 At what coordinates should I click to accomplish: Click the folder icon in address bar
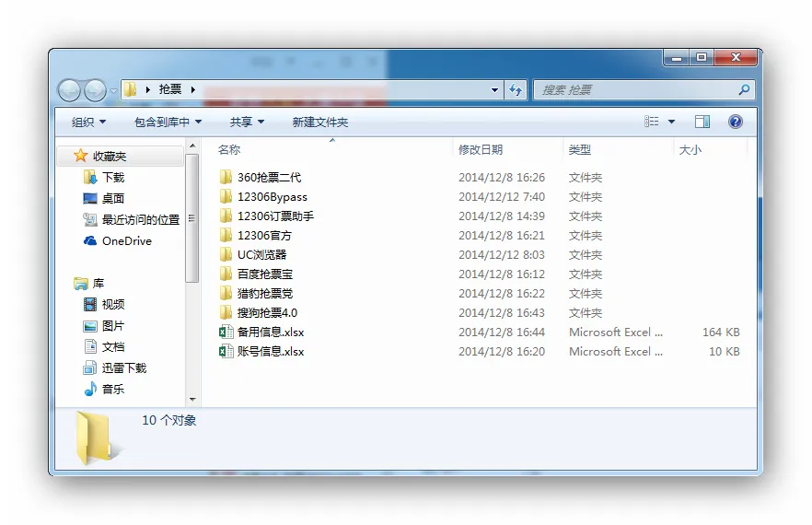tap(131, 89)
